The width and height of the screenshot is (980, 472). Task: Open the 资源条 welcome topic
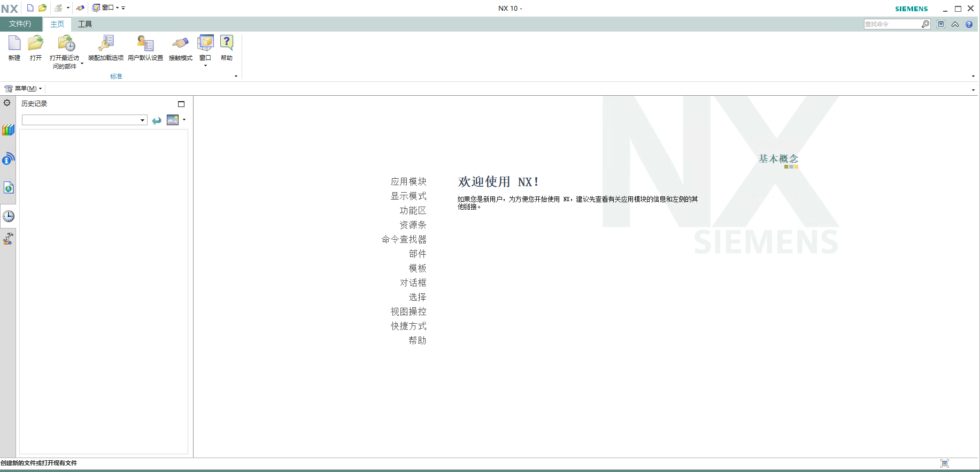pos(413,225)
